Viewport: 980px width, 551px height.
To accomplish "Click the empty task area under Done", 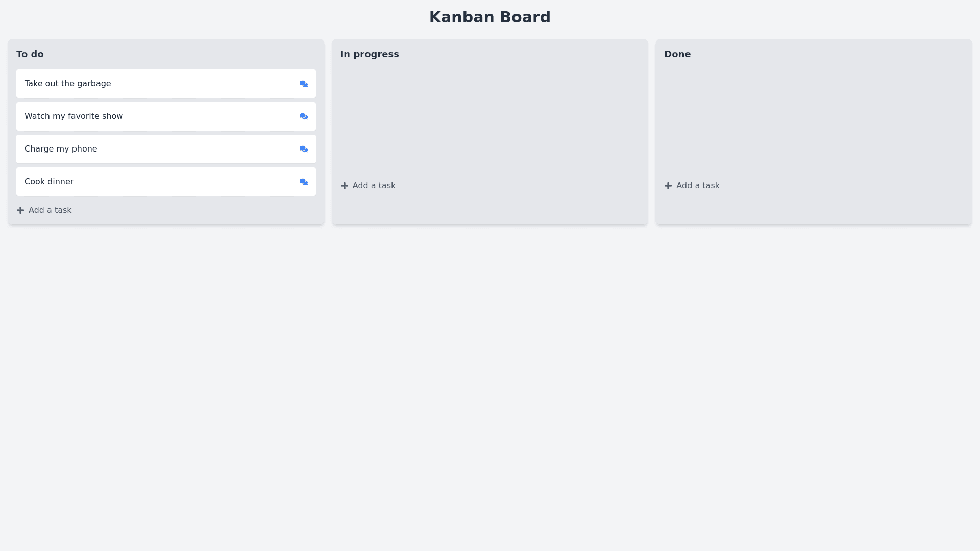I will (814, 120).
